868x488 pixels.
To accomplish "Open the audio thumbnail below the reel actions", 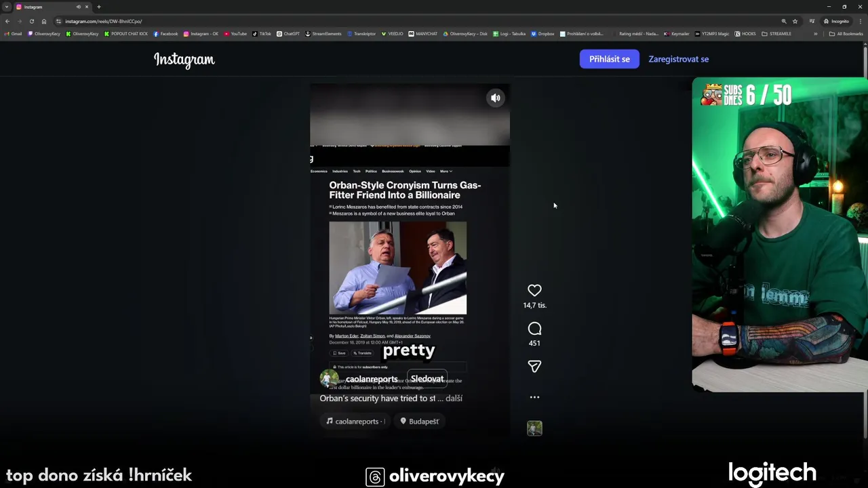I will tap(534, 428).
